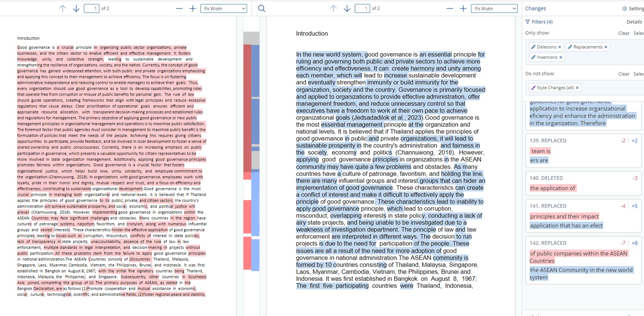
Task: Open left document Fit Width dropdown
Action: pyautogui.click(x=223, y=8)
